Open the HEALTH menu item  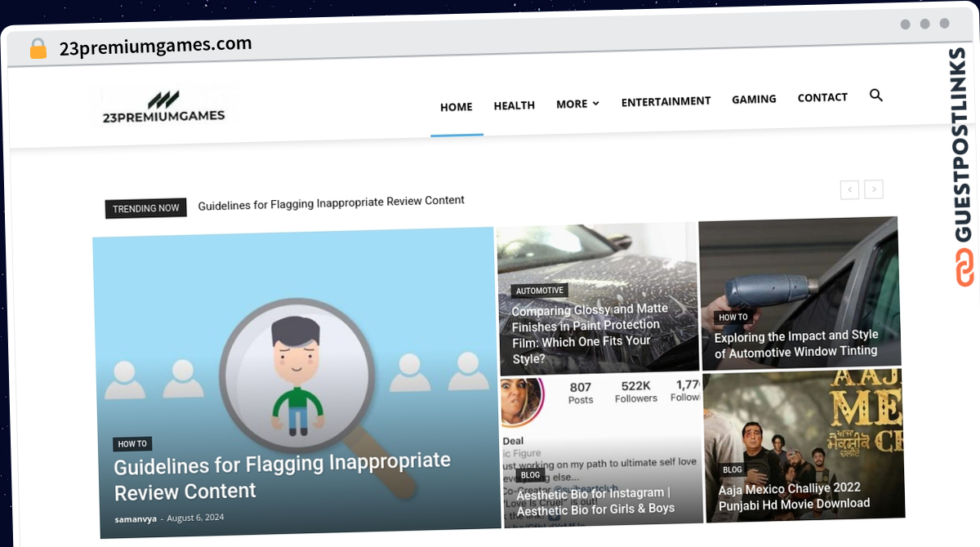pos(514,105)
